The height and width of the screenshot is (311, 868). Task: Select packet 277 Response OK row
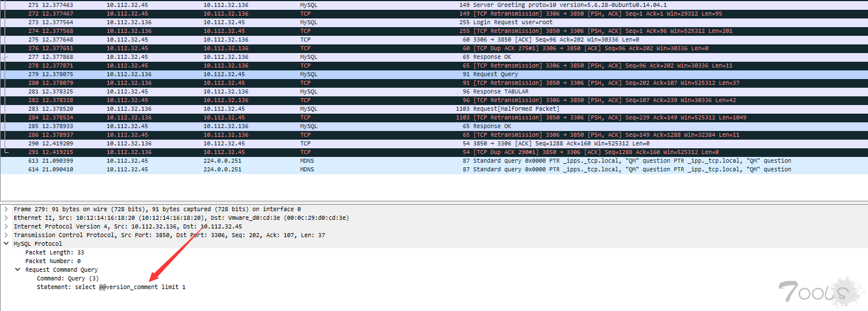[434, 57]
